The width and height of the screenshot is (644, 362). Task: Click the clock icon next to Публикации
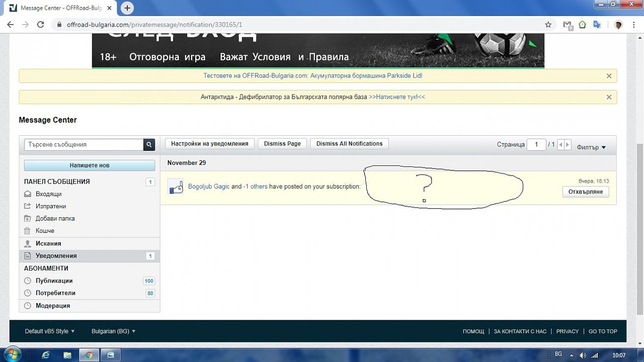(28, 281)
